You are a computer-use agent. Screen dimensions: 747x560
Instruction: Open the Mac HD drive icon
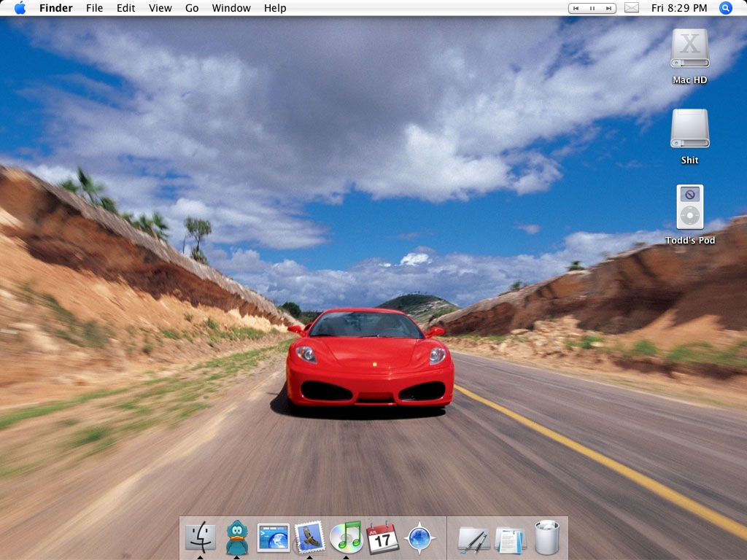[689, 50]
